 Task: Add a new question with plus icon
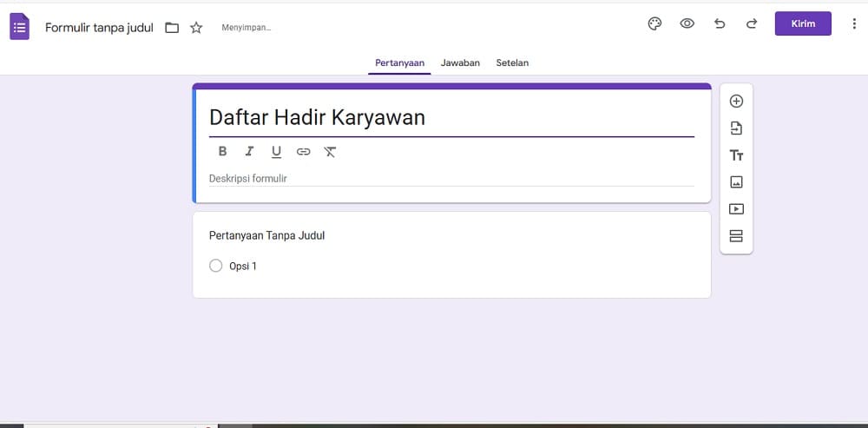point(736,102)
